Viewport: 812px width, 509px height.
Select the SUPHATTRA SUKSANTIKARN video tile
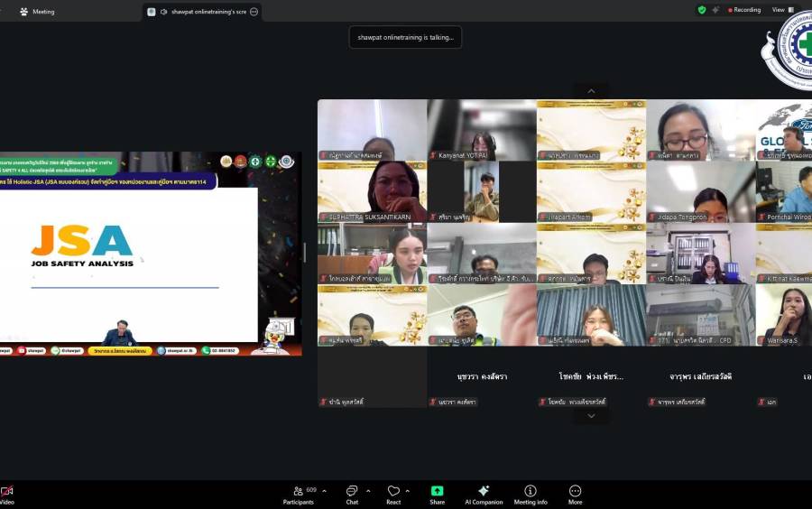[x=373, y=192]
